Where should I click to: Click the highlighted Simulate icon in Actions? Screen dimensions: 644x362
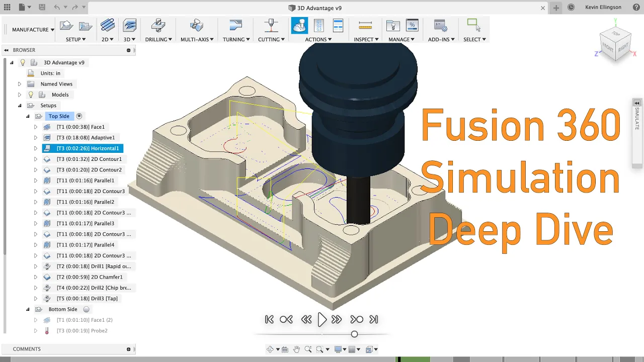[x=300, y=26]
